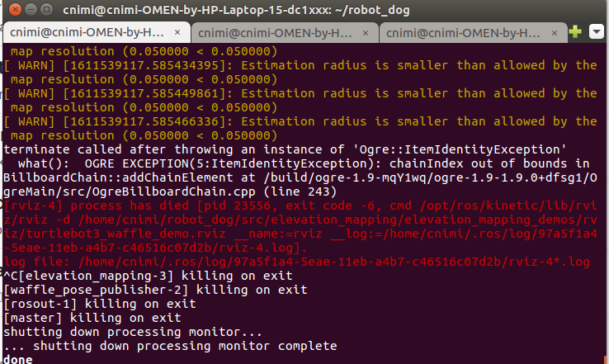Click the WARN line with timestamp 1611539117.585466336
Screen dimensions: 609x364
[300, 121]
